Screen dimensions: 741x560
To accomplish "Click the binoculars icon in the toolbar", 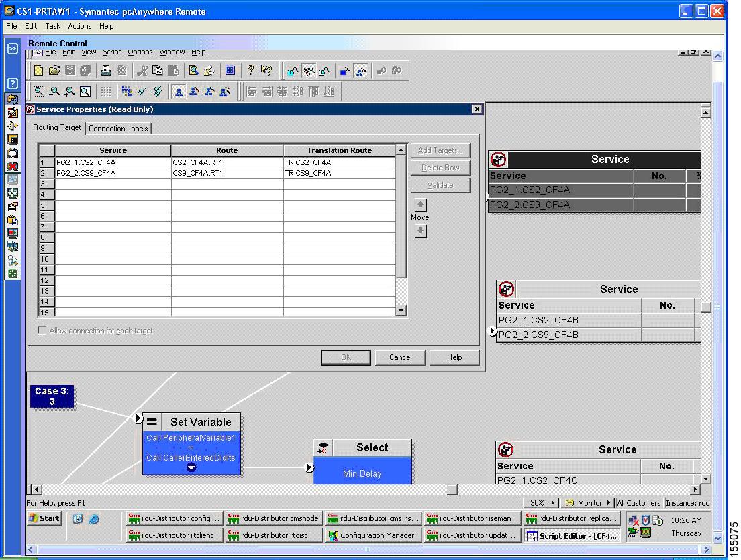I will coord(397,71).
